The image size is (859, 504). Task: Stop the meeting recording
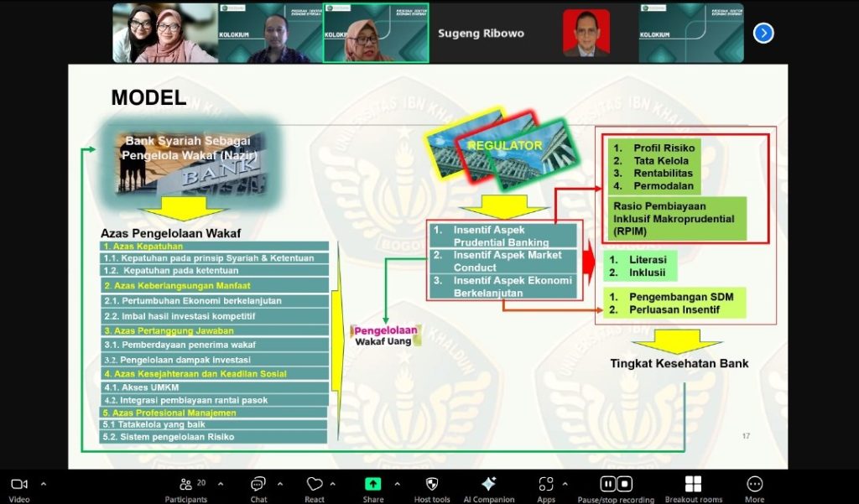(625, 484)
